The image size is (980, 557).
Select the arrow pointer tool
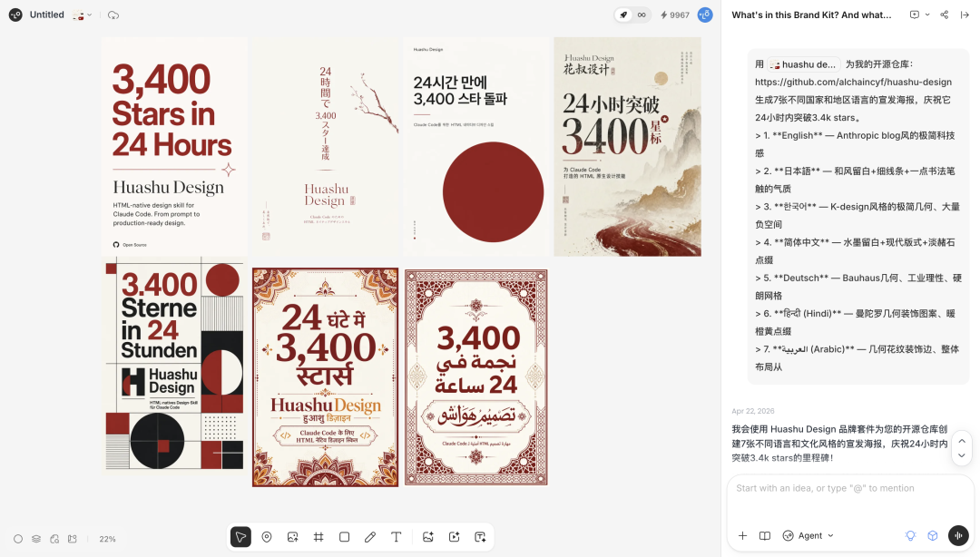point(240,537)
